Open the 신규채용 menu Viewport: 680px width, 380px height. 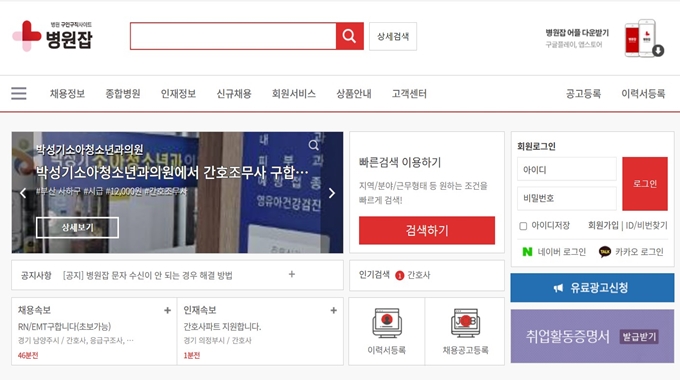tap(234, 94)
